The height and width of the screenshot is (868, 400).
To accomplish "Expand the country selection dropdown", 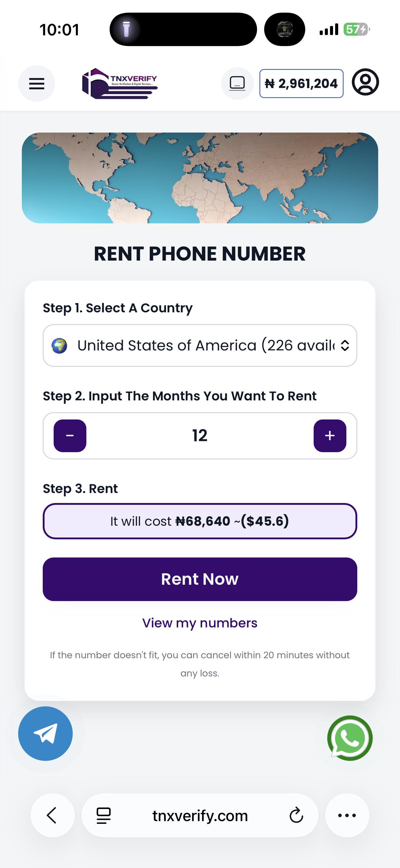I will (x=200, y=345).
